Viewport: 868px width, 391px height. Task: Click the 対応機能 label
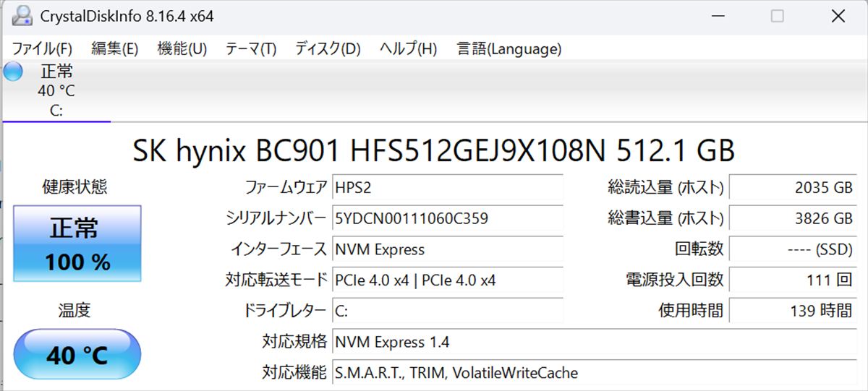click(294, 373)
